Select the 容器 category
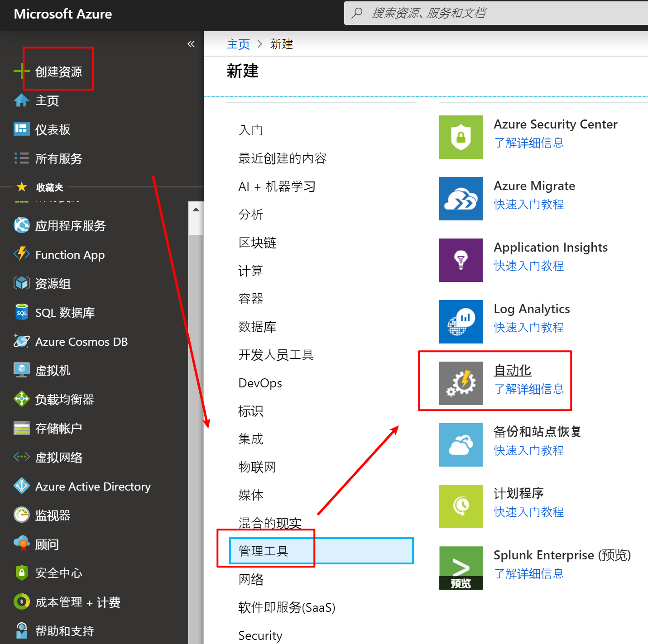Viewport: 648px width, 644px height. click(251, 299)
